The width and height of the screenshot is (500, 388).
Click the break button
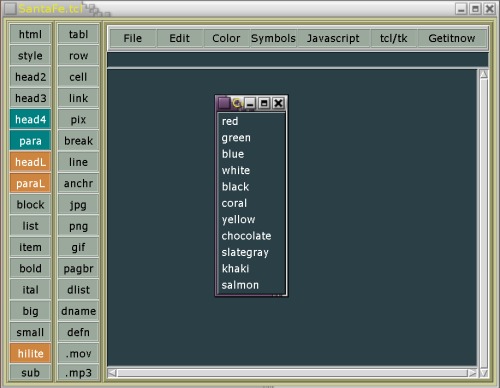coord(78,141)
